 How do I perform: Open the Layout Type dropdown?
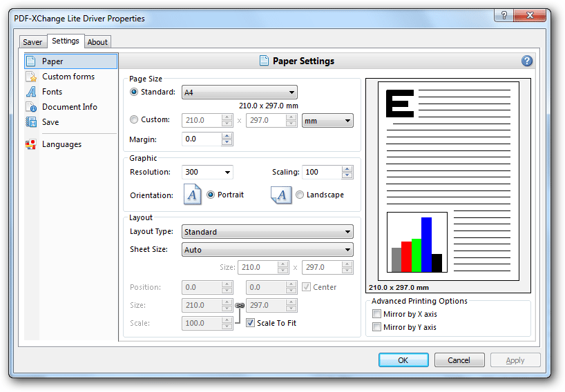click(267, 232)
